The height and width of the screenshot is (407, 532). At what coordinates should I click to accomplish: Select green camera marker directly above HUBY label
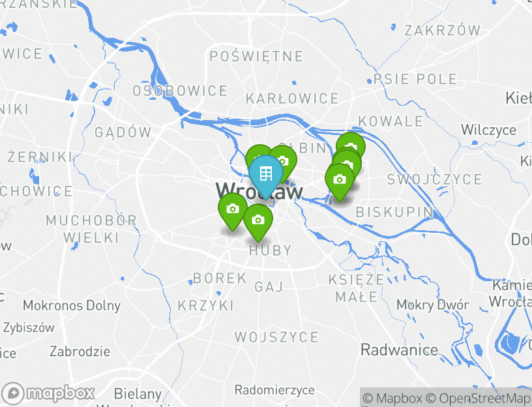(x=258, y=220)
